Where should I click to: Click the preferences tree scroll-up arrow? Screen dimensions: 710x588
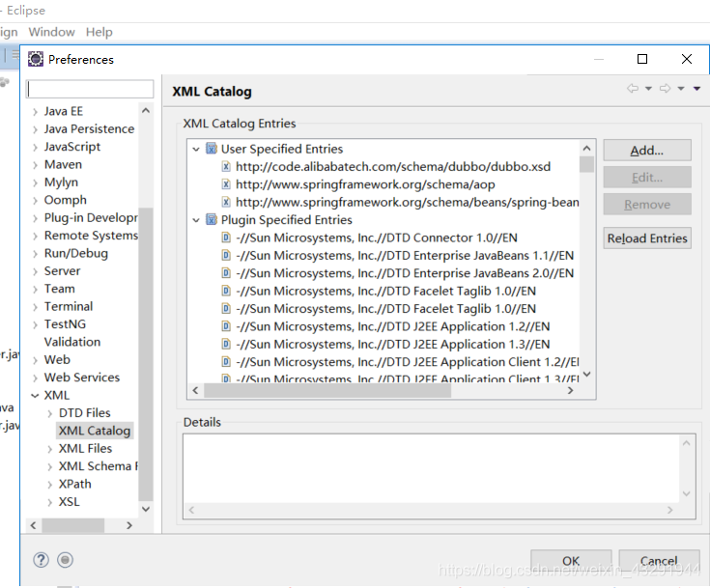(146, 110)
